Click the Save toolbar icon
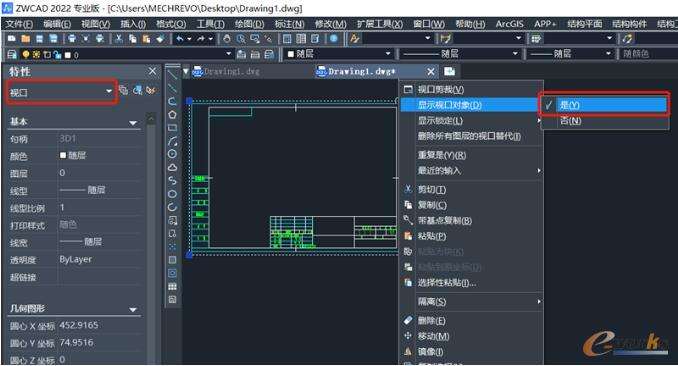This screenshot has height=366, width=678. tap(39, 39)
